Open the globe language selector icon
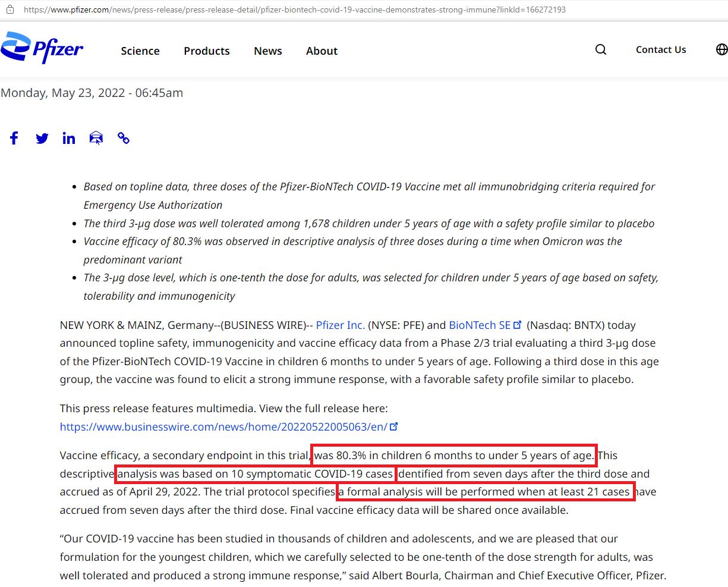This screenshot has height=587, width=728. 721,49
